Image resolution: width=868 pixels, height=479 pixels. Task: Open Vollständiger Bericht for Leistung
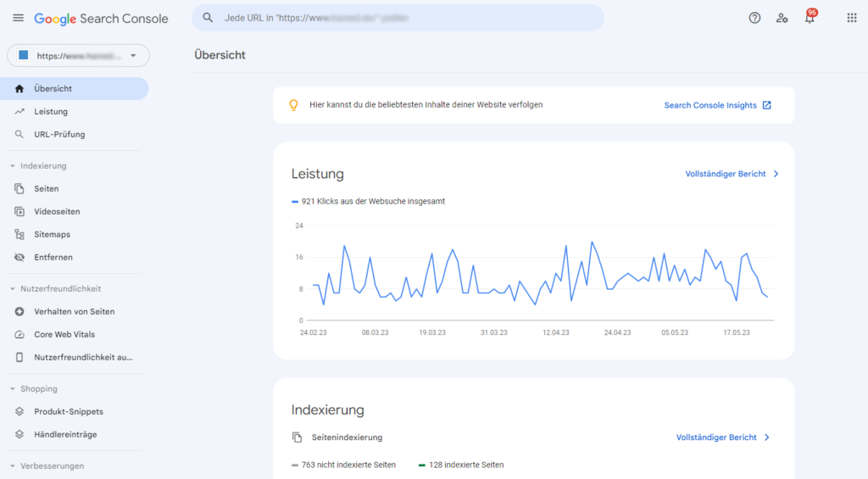(x=732, y=174)
